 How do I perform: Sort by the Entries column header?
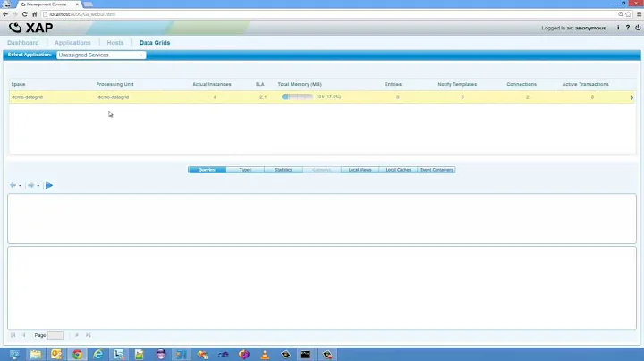point(393,84)
